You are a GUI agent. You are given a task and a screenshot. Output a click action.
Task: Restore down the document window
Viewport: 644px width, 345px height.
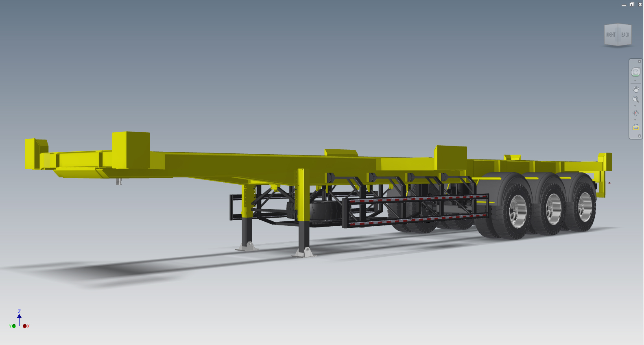(x=632, y=4)
